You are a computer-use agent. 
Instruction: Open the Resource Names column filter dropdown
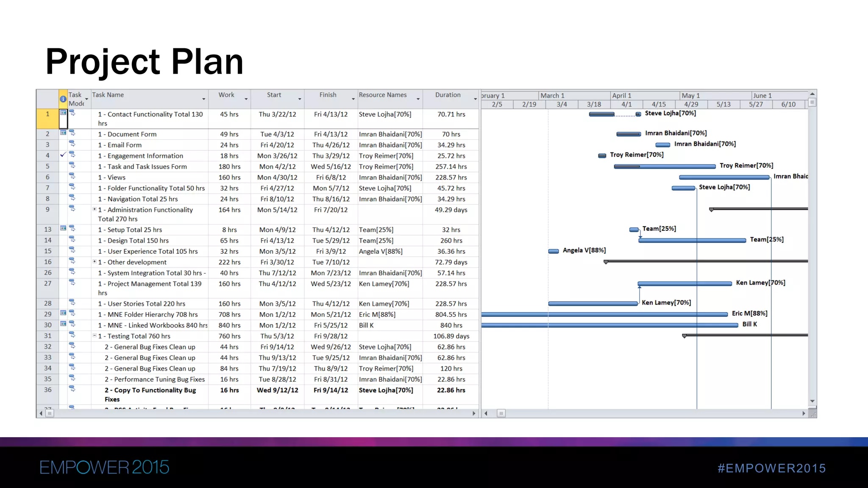tap(418, 99)
